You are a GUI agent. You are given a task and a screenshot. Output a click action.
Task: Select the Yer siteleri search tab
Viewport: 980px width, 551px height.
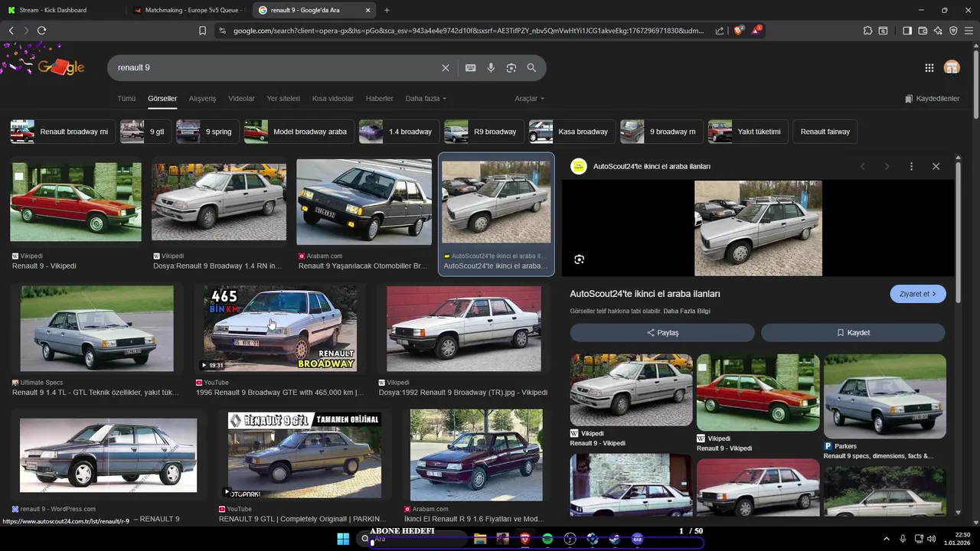point(283,99)
